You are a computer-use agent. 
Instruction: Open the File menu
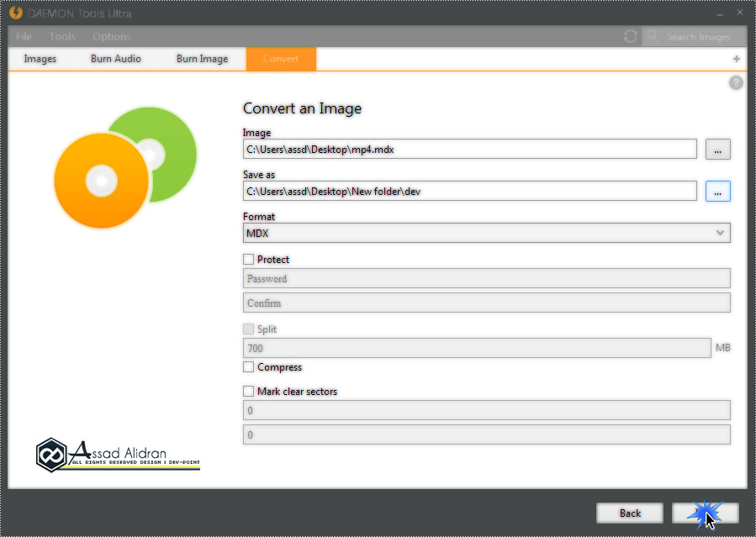(x=24, y=37)
